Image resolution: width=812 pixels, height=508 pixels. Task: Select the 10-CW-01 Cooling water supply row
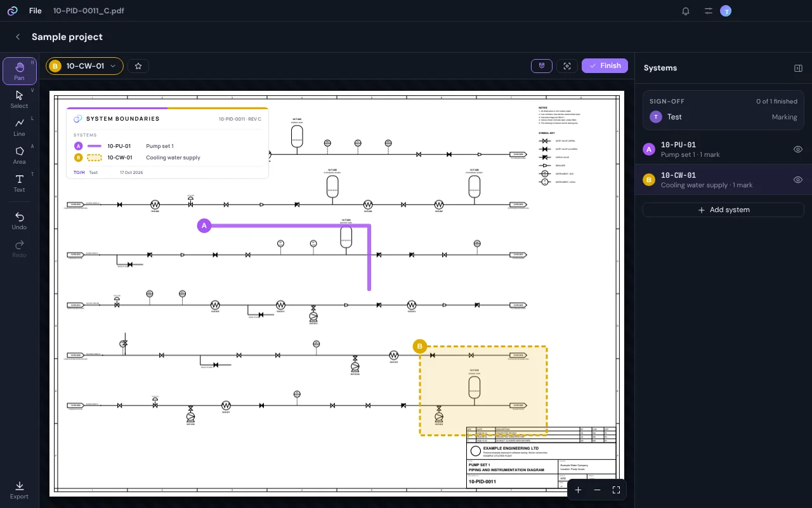[x=723, y=180]
